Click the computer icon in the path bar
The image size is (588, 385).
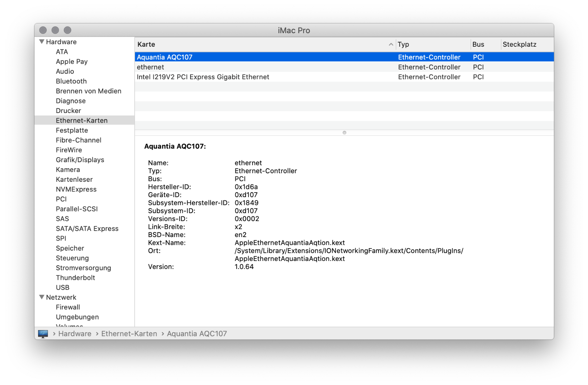click(43, 334)
